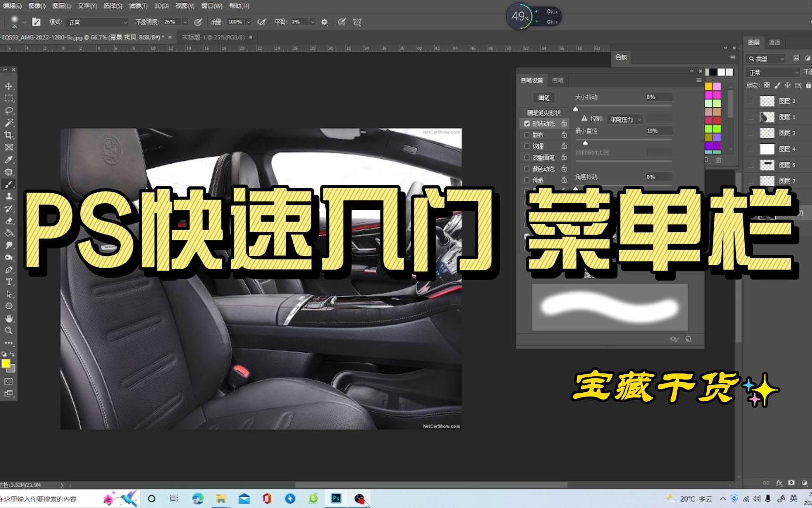The height and width of the screenshot is (508, 812).
Task: Open the flow 100% dropdown arrow
Action: pyautogui.click(x=249, y=22)
